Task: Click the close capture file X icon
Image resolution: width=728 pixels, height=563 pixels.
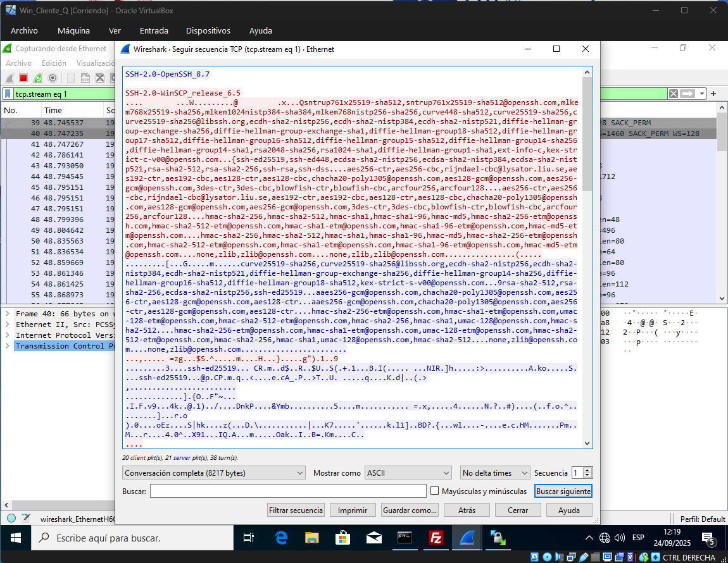Action: [100, 78]
